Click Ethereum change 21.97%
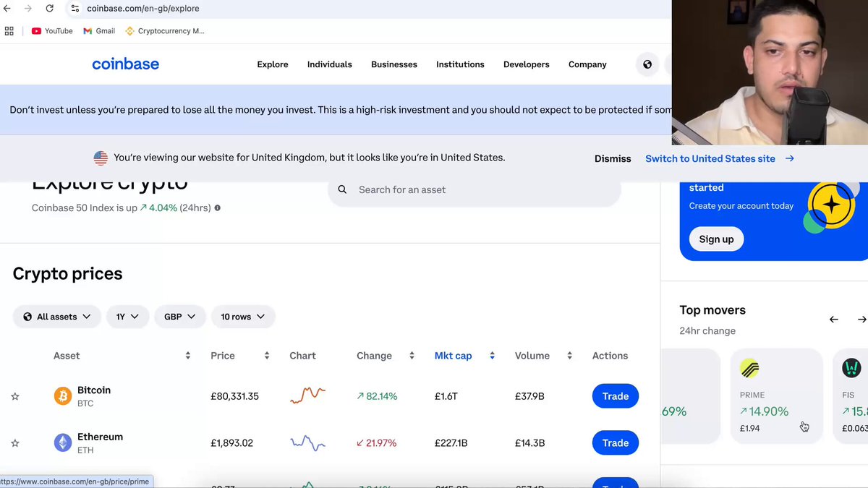 376,442
